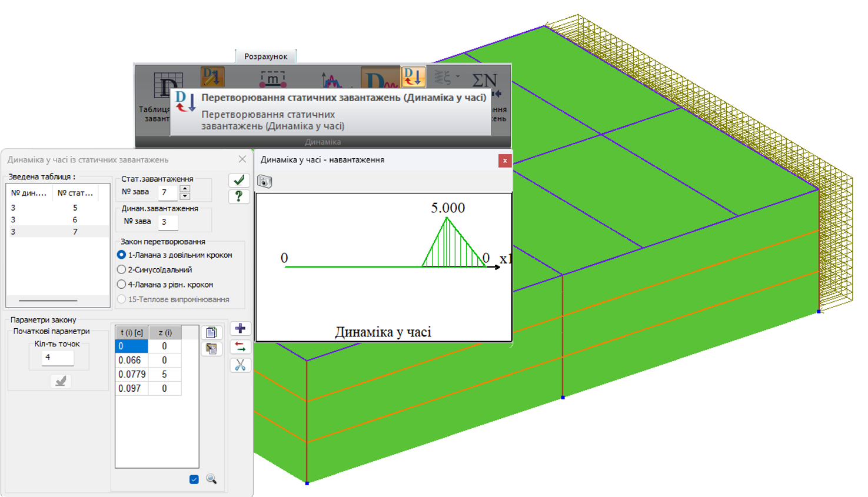This screenshot has width=868, height=497.
Task: Decrease static load number with down arrow
Action: tap(185, 196)
